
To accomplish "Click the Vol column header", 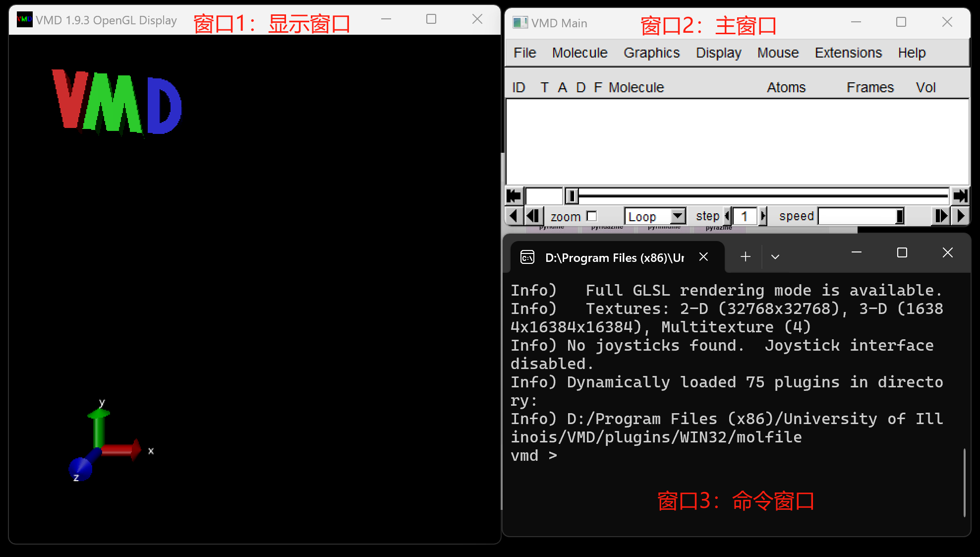I will 925,87.
